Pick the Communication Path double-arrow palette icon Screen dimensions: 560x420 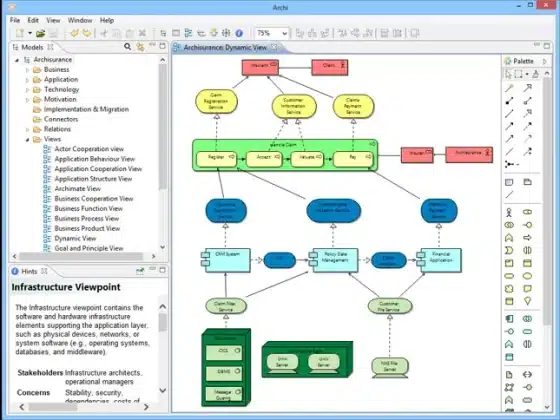(527, 375)
